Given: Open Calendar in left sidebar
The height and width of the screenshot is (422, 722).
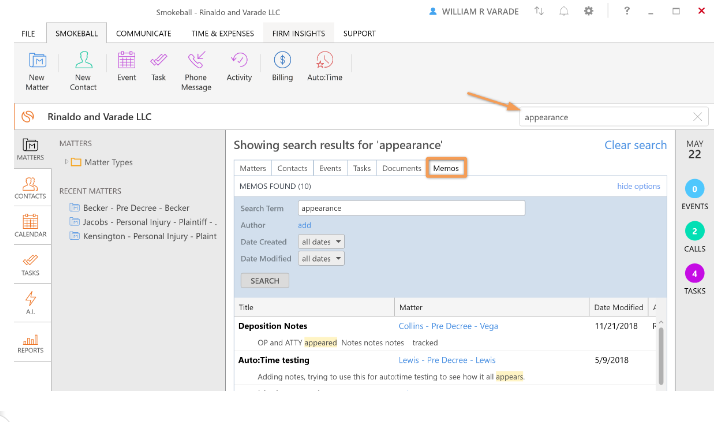Looking at the screenshot, I should pos(30,226).
